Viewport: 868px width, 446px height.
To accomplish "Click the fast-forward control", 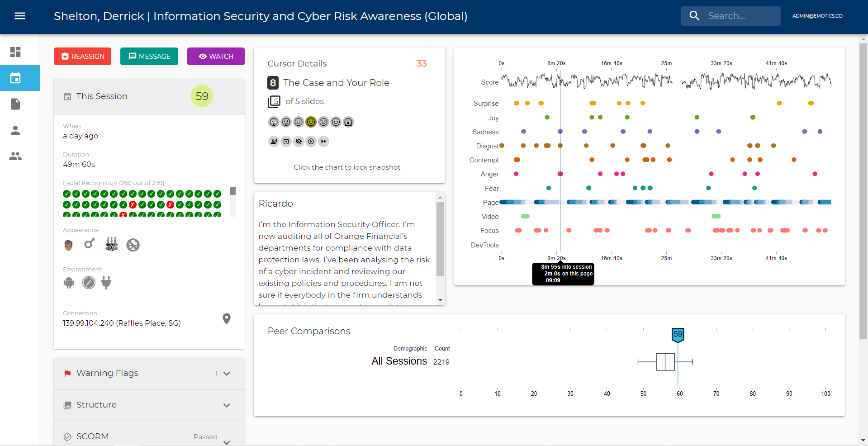I will coord(323,142).
